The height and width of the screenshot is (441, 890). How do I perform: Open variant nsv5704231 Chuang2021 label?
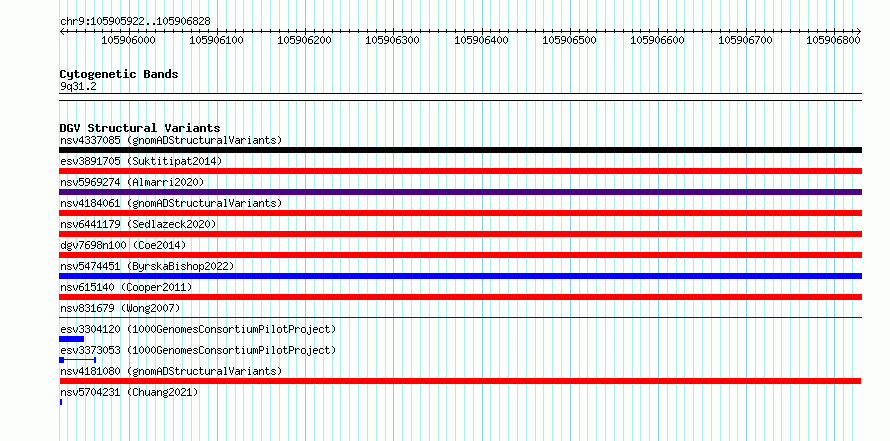(129, 392)
